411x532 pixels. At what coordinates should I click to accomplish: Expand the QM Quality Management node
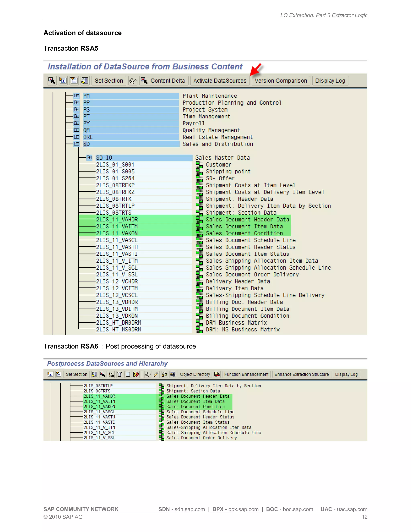[77, 130]
